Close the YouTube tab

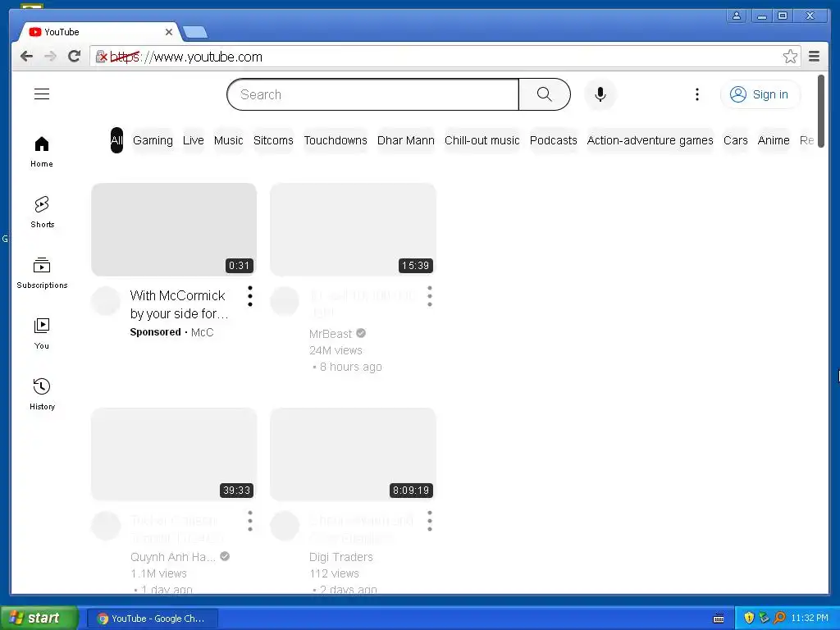click(169, 32)
